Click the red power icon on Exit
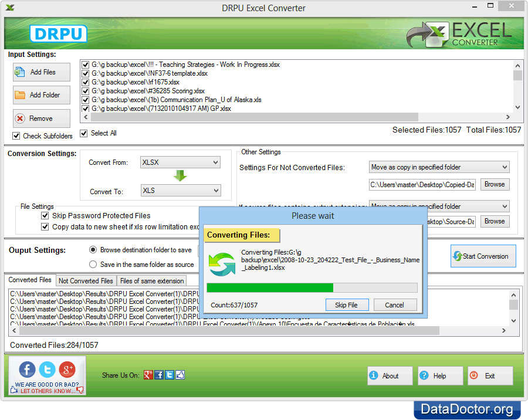This screenshot has width=528, height=420. (x=474, y=375)
